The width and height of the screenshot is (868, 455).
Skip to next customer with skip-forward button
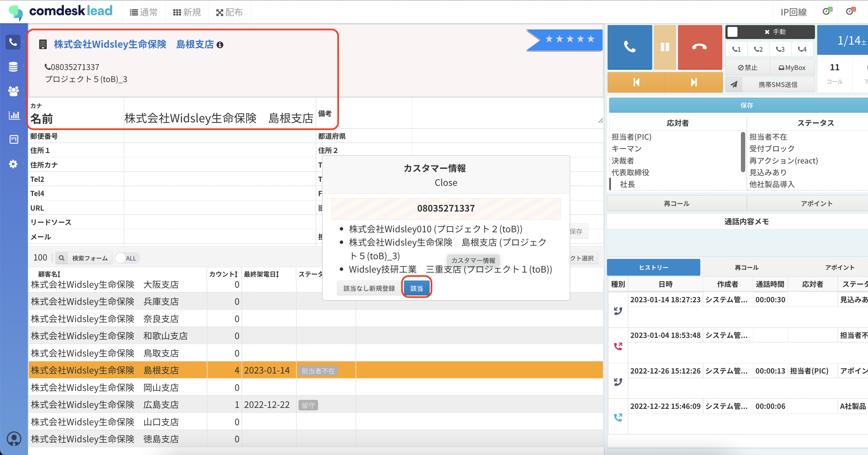click(x=693, y=82)
